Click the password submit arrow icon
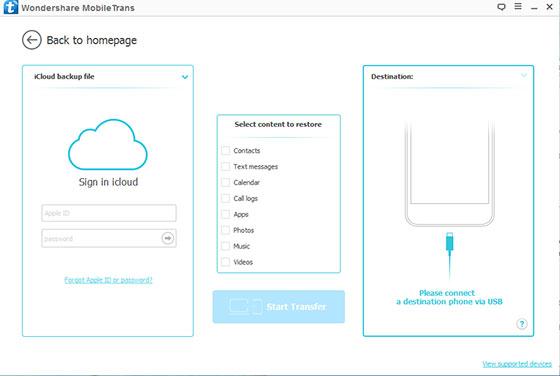The width and height of the screenshot is (560, 376). 168,238
